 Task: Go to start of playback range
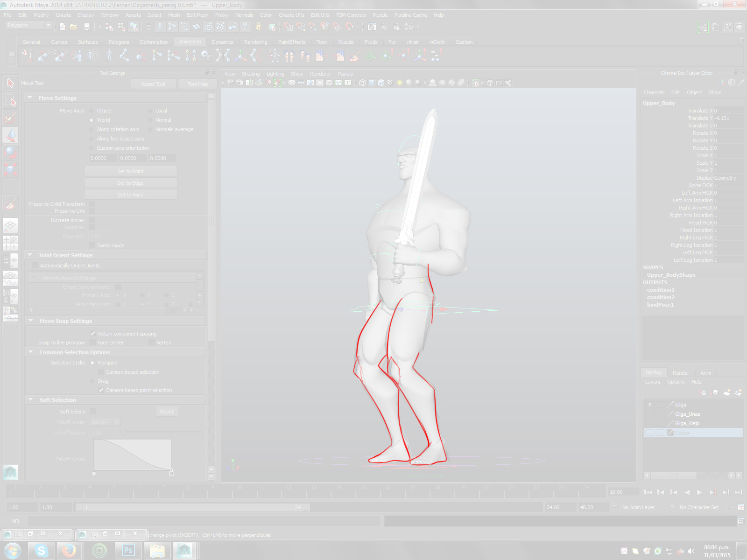click(x=648, y=492)
